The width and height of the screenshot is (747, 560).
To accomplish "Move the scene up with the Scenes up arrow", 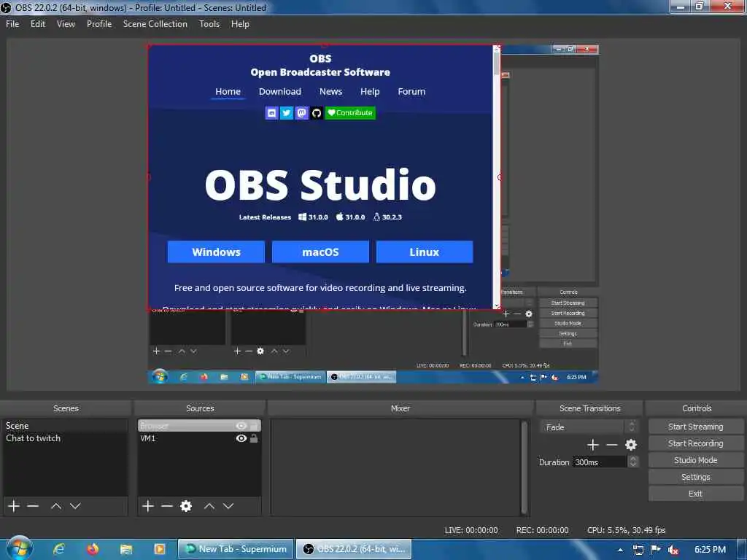I will [55, 506].
